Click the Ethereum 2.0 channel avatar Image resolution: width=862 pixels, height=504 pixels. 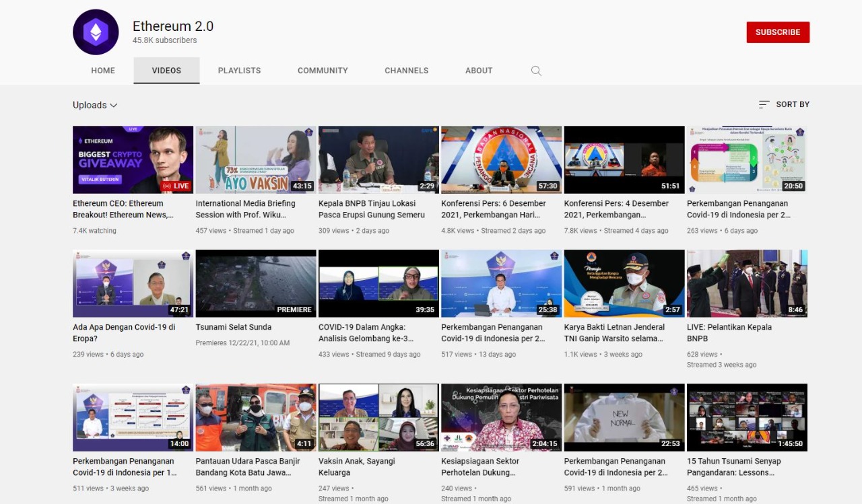point(96,32)
